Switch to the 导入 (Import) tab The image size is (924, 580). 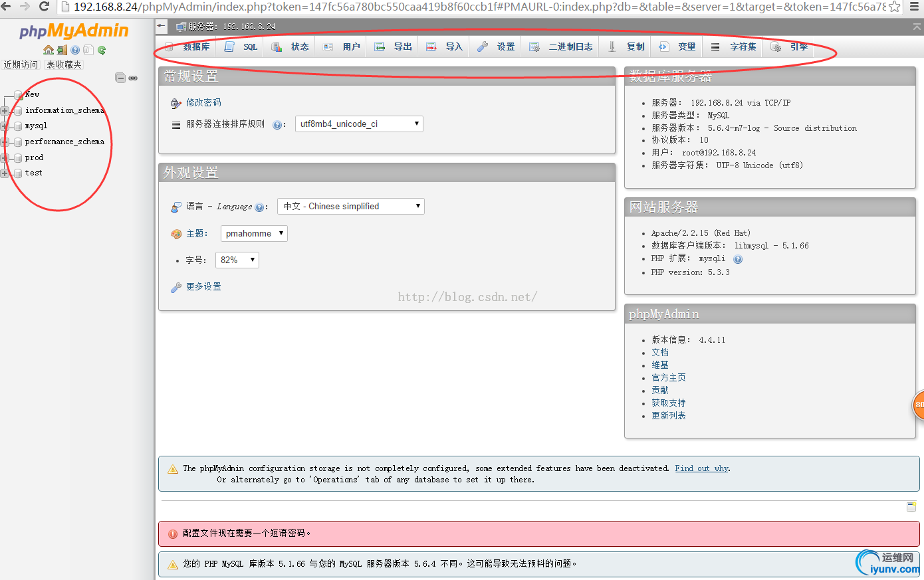(x=444, y=47)
